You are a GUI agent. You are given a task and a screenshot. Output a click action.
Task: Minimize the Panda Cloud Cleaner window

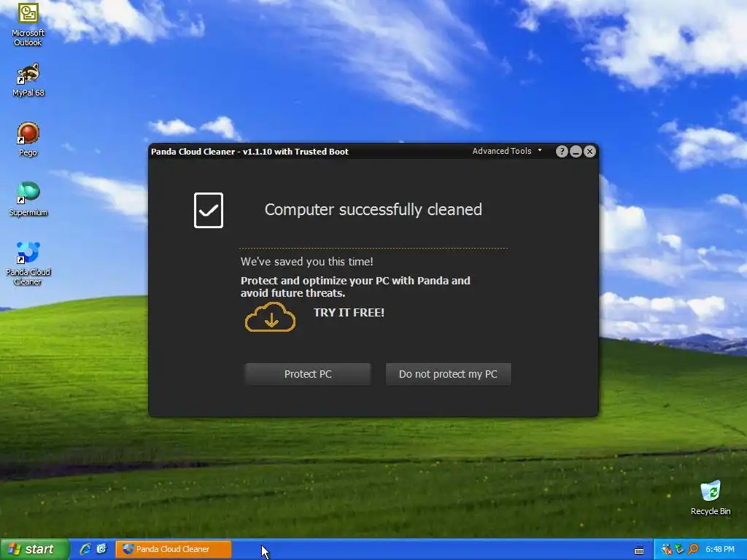point(576,152)
